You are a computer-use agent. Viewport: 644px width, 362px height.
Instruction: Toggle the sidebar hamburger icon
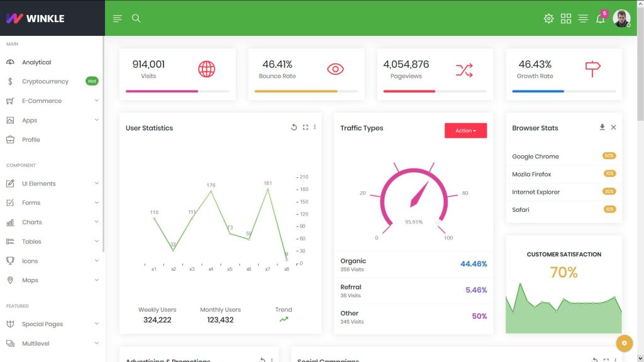pyautogui.click(x=117, y=18)
